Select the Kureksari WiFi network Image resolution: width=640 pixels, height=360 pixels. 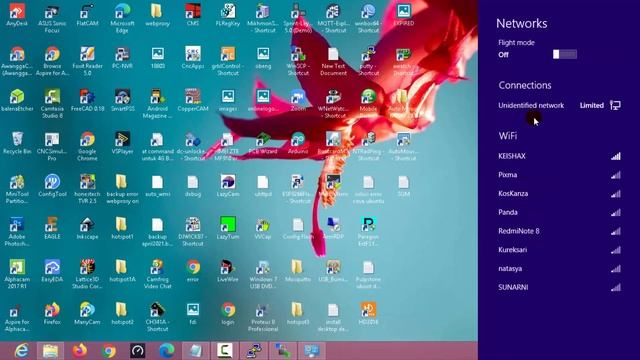tap(559, 250)
